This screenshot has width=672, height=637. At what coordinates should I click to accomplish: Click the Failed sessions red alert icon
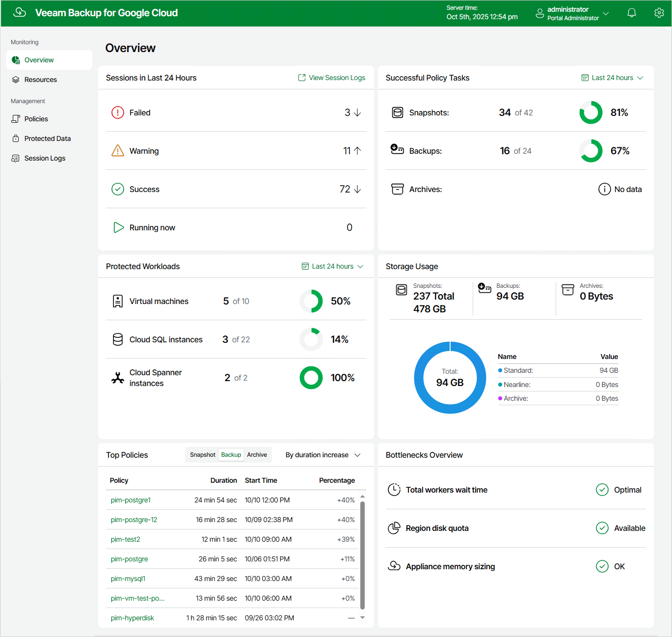coord(118,112)
